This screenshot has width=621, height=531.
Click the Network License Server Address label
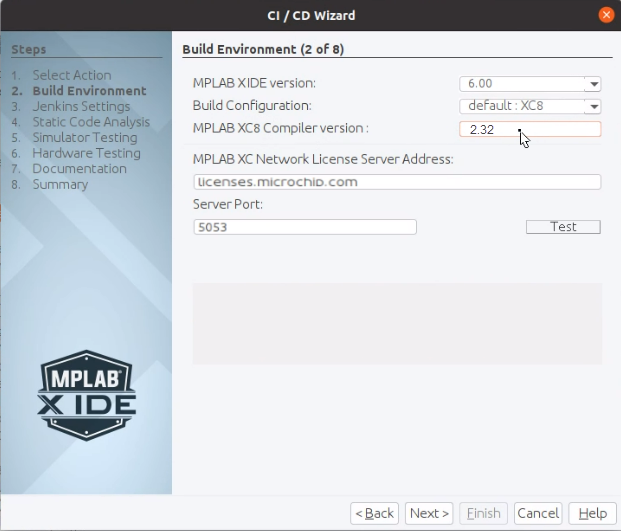point(323,159)
